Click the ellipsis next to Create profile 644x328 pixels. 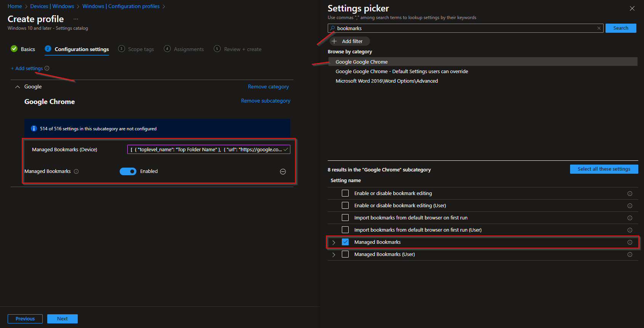tap(76, 19)
